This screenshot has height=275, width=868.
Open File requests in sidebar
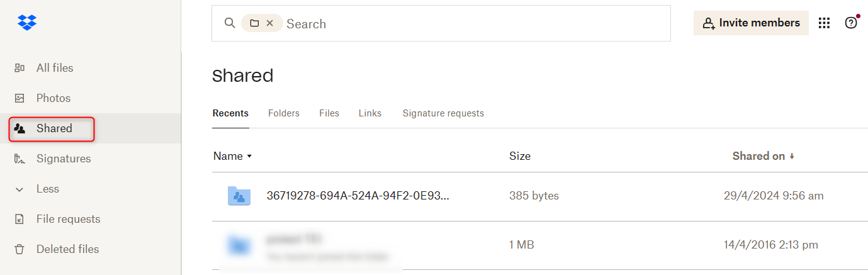tap(68, 219)
